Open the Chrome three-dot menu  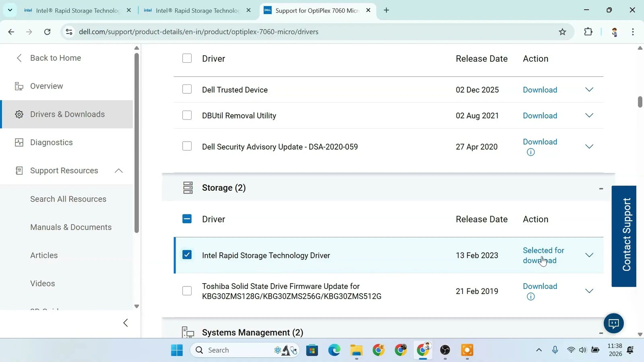pos(633,32)
